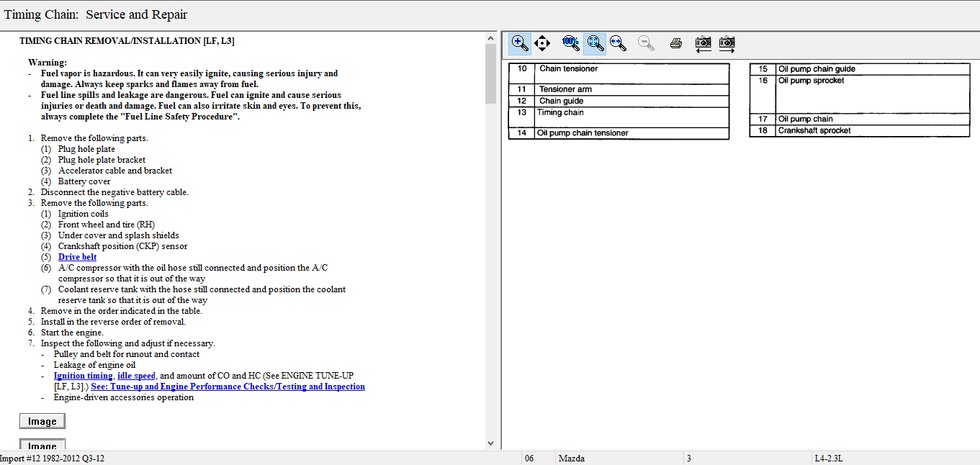
Task: Click 'Disconnect the negative battery cable.' step
Action: coord(114,192)
